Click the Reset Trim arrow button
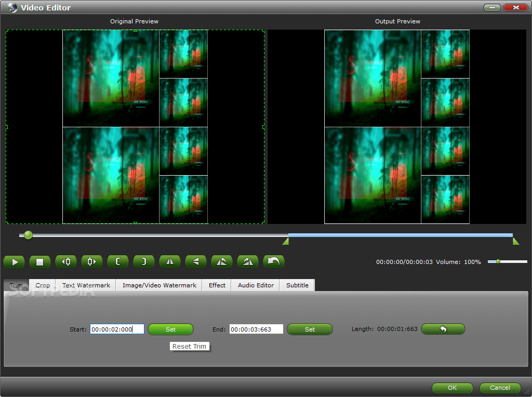 (443, 329)
